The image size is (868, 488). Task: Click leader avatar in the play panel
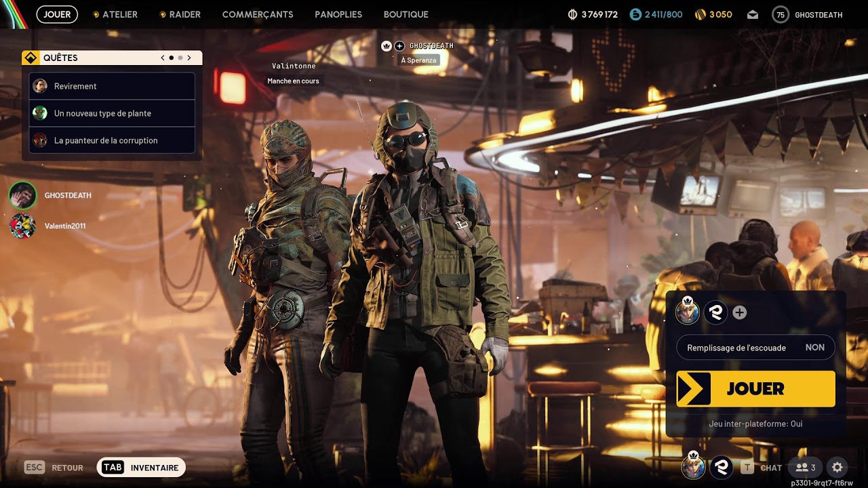coord(688,312)
